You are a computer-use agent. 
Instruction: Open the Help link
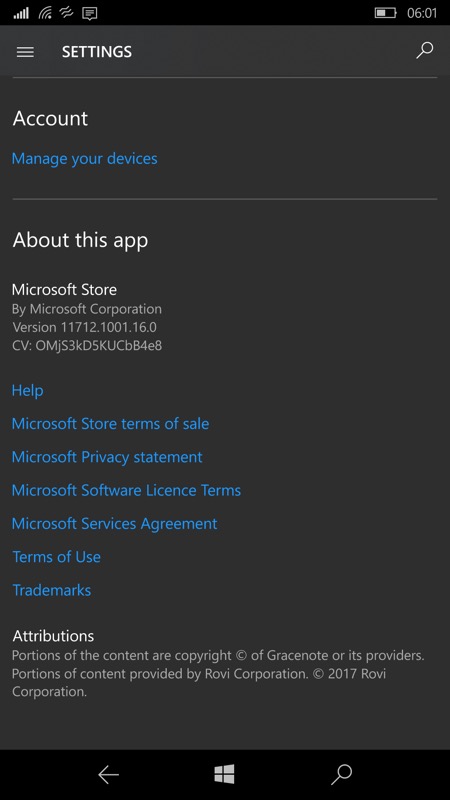[x=28, y=390]
